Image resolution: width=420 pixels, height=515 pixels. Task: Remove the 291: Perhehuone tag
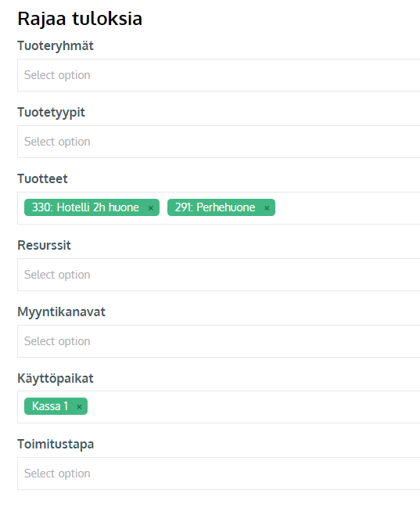(x=267, y=208)
